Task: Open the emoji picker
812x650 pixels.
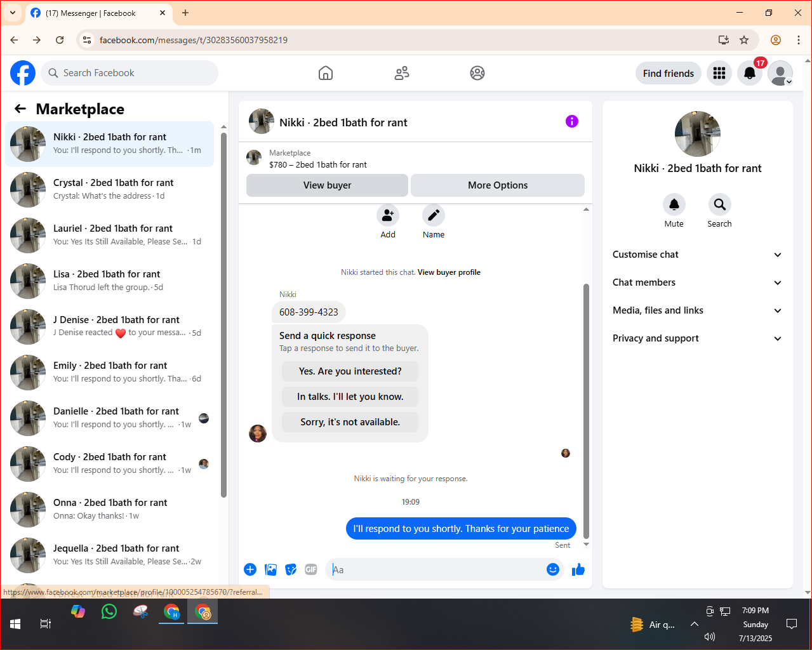Action: (553, 569)
